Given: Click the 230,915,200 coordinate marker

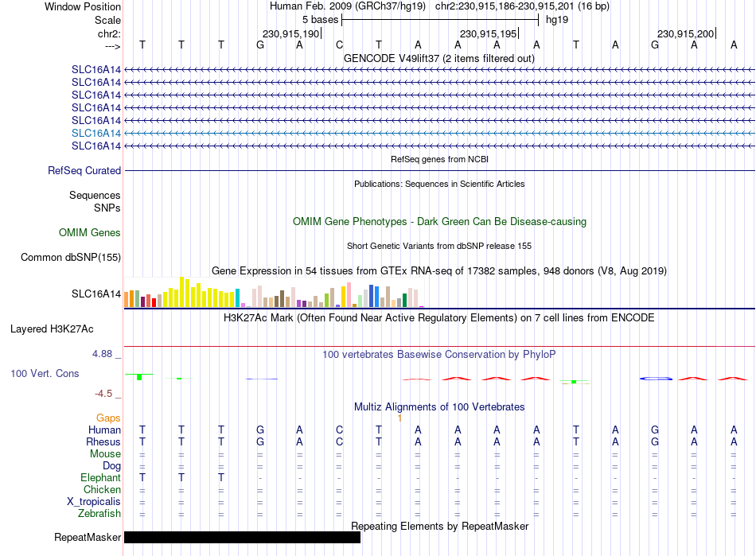Looking at the screenshot, I should 686,33.
